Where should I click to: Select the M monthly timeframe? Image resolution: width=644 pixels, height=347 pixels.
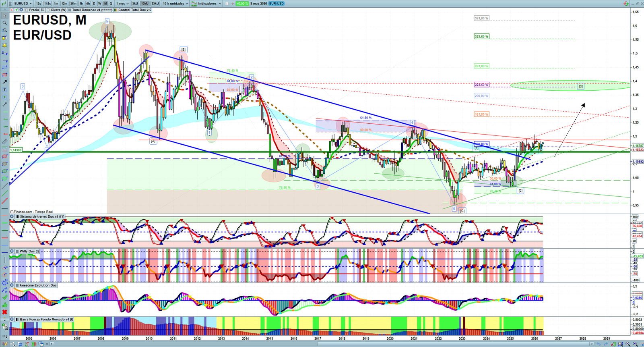point(105,4)
